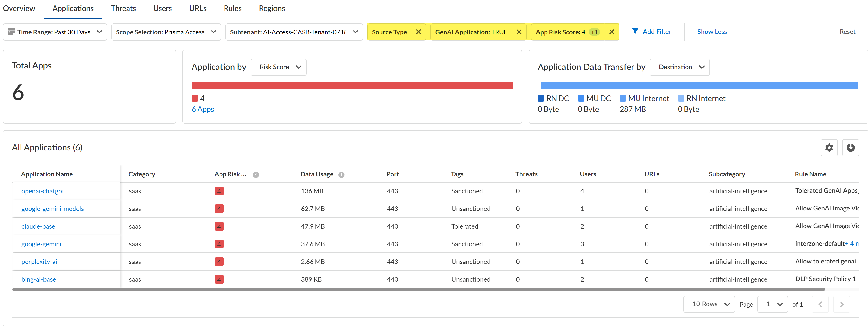Remove GenAI Application TRUE filter

click(x=519, y=32)
